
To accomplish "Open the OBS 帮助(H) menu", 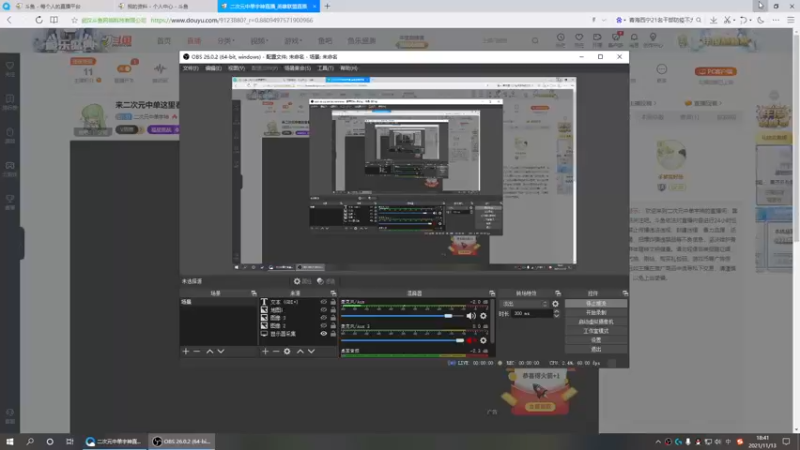I will point(349,68).
